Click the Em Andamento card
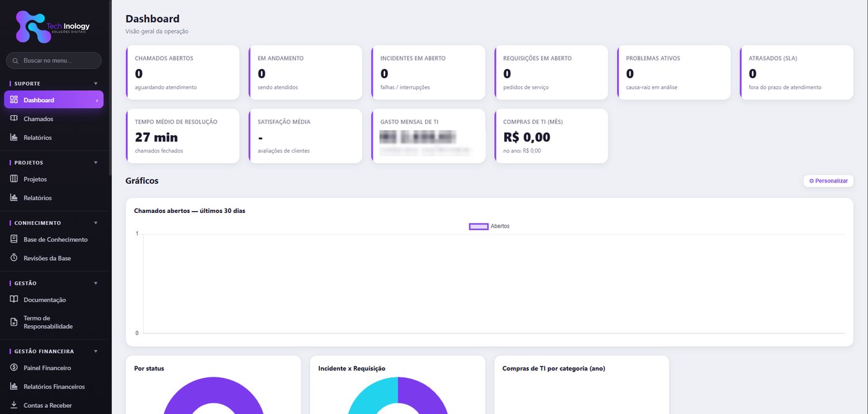The height and width of the screenshot is (414, 868). tap(305, 73)
